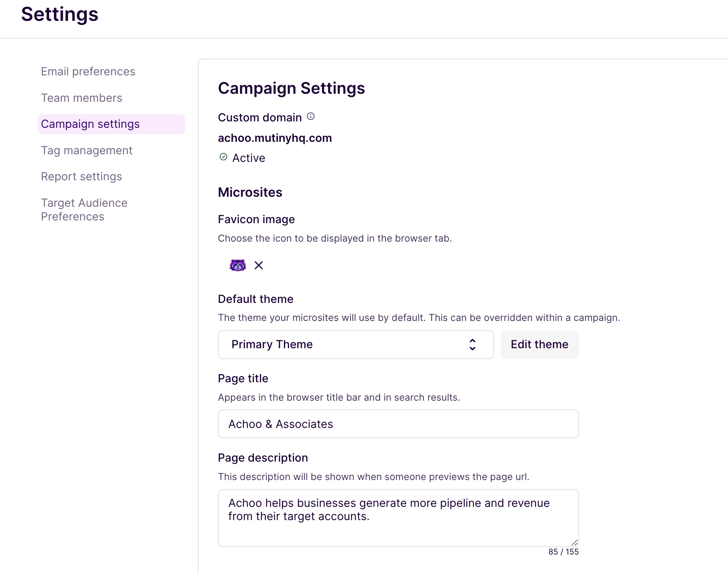Image resolution: width=728 pixels, height=573 pixels.
Task: Open Target Audience Preferences
Action: (x=84, y=210)
